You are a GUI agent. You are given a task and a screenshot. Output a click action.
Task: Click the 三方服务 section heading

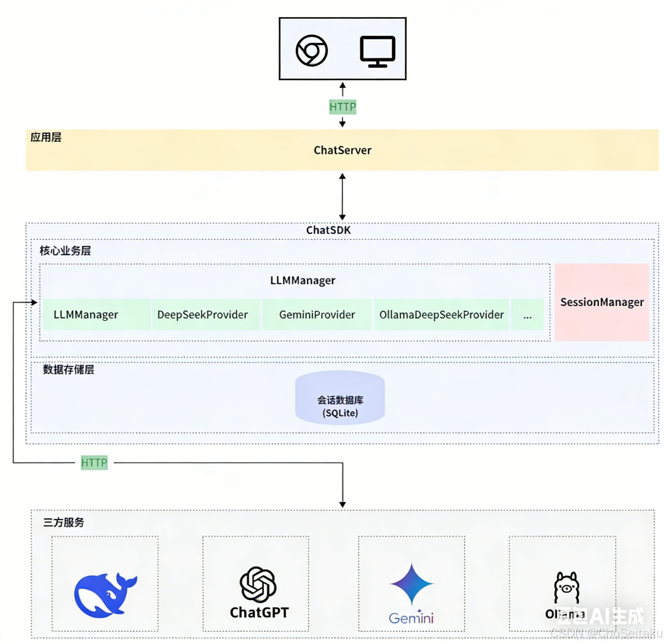(63, 522)
